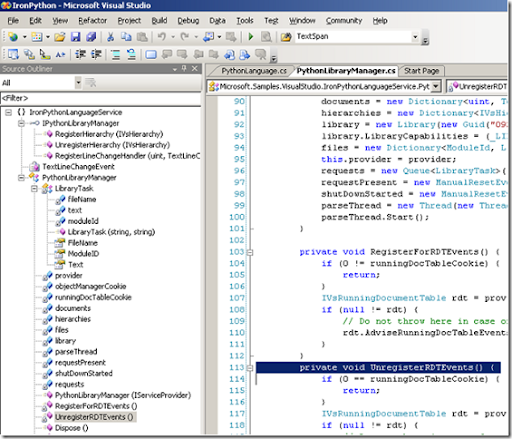Click the highlighted 'private void UnregisterRDTEvents()' line

click(378, 368)
